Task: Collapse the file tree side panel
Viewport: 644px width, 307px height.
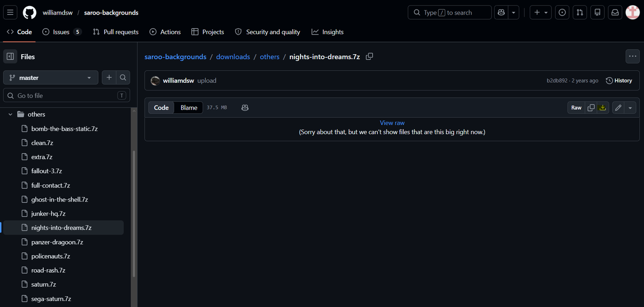Action: (10, 57)
